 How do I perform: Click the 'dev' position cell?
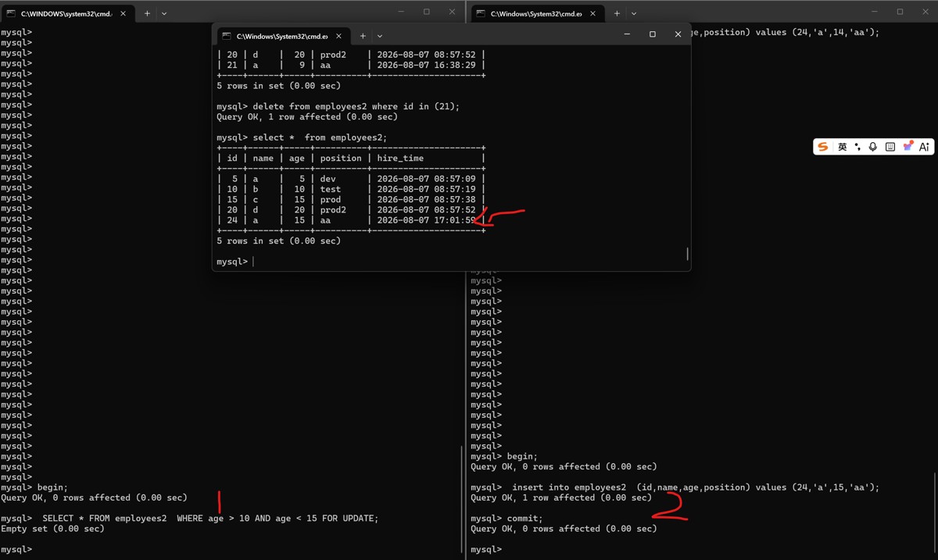click(x=328, y=179)
